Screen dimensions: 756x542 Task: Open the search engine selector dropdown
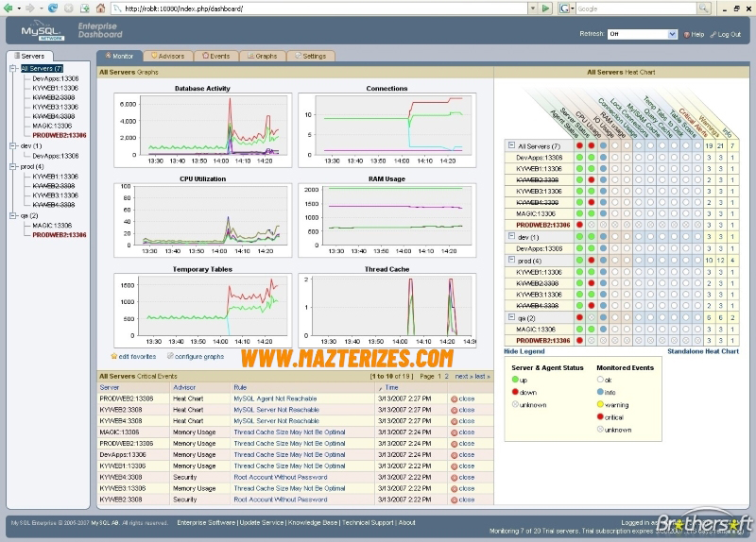tap(573, 8)
